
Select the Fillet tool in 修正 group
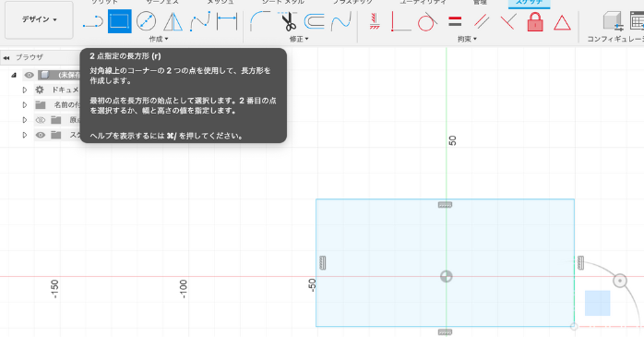(x=260, y=21)
